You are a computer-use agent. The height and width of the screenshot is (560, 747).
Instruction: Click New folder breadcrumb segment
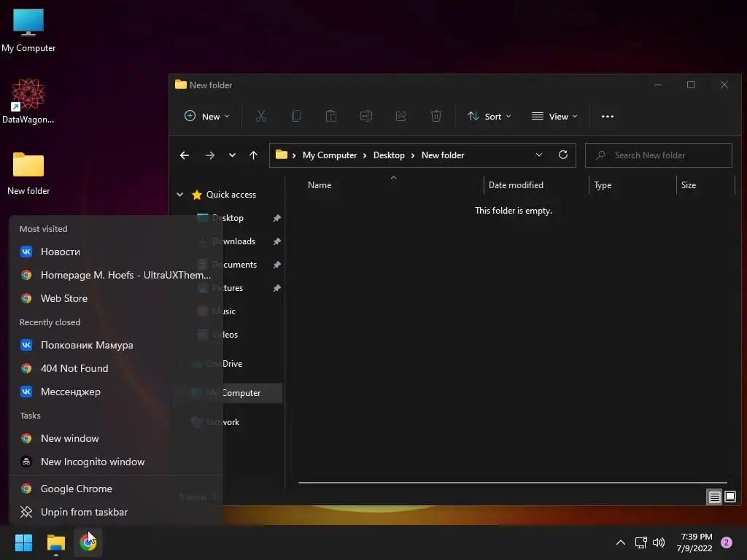point(443,155)
